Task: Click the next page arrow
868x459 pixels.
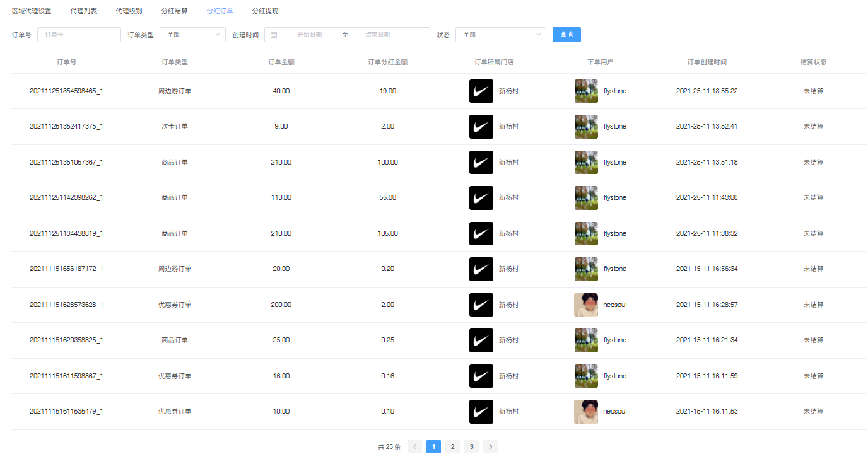Action: (x=490, y=446)
